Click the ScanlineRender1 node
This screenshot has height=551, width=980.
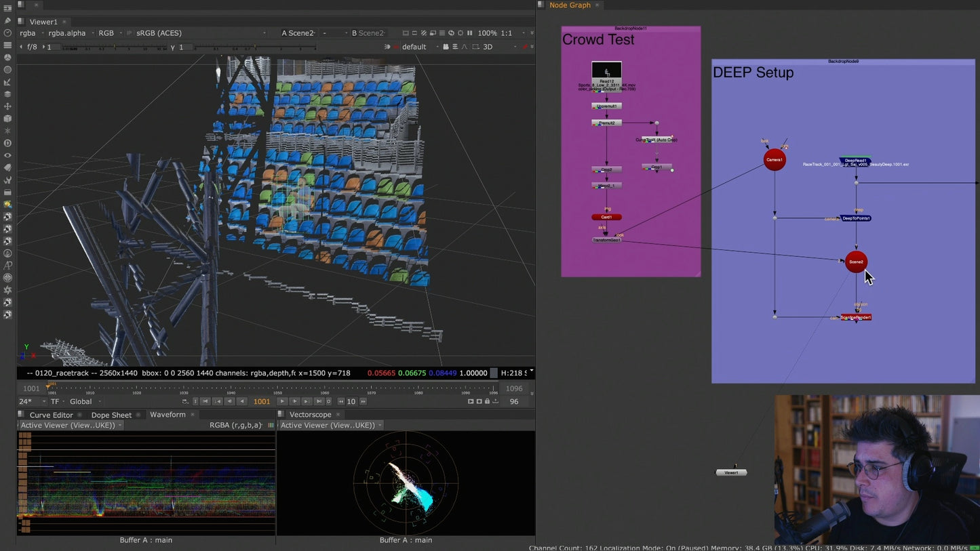(x=856, y=317)
